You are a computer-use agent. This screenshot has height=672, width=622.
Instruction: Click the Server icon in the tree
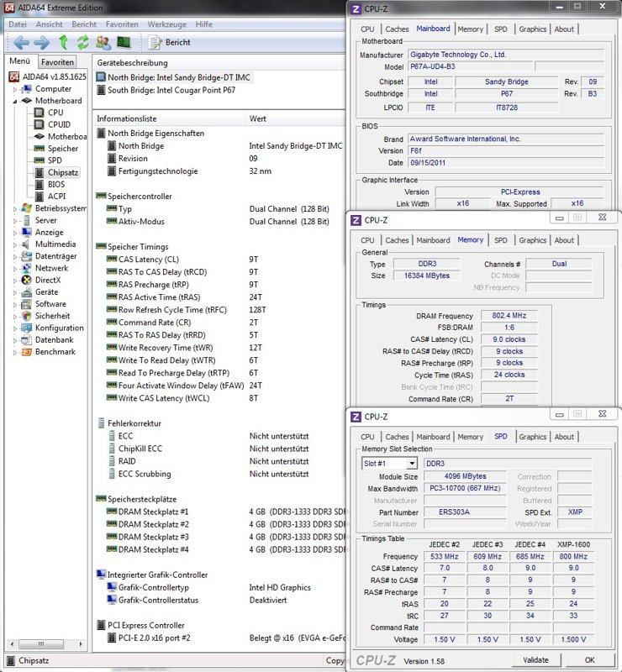27,220
